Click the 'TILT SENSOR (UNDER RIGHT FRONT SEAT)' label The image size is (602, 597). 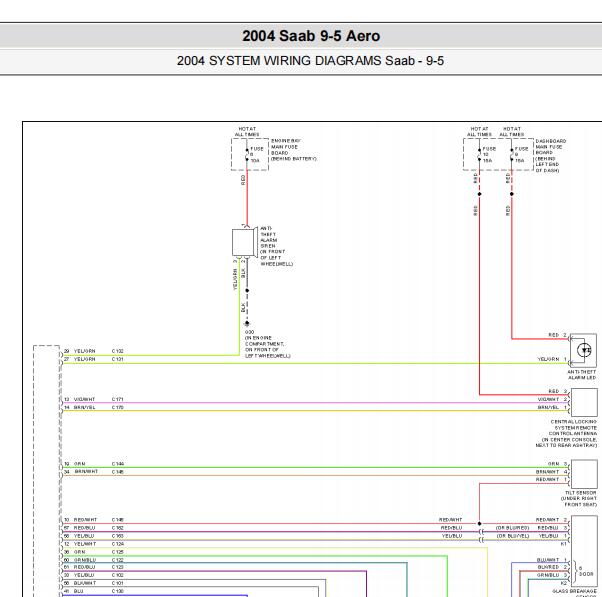(579, 498)
